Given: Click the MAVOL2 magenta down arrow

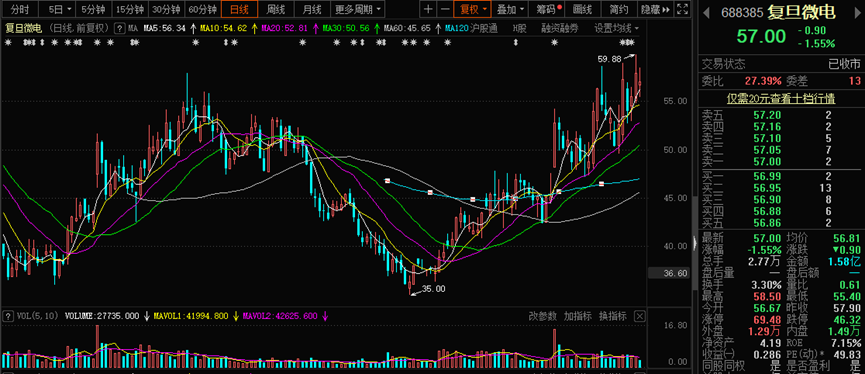Looking at the screenshot, I should tap(325, 316).
